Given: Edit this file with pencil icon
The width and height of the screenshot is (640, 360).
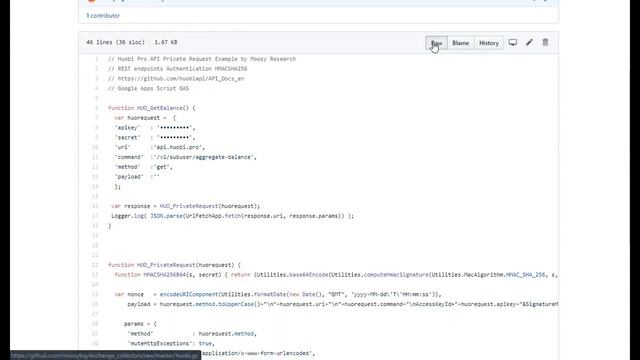Looking at the screenshot, I should coord(529,42).
